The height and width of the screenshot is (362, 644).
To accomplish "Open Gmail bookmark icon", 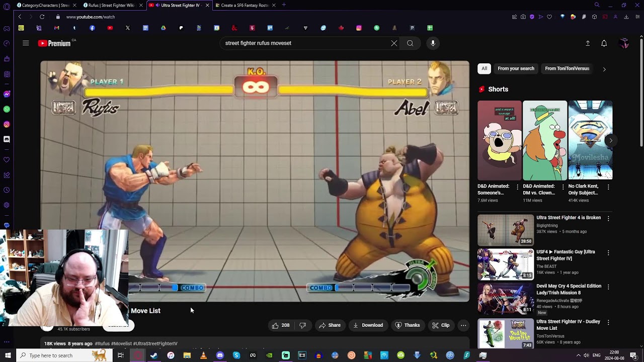I will point(56,28).
